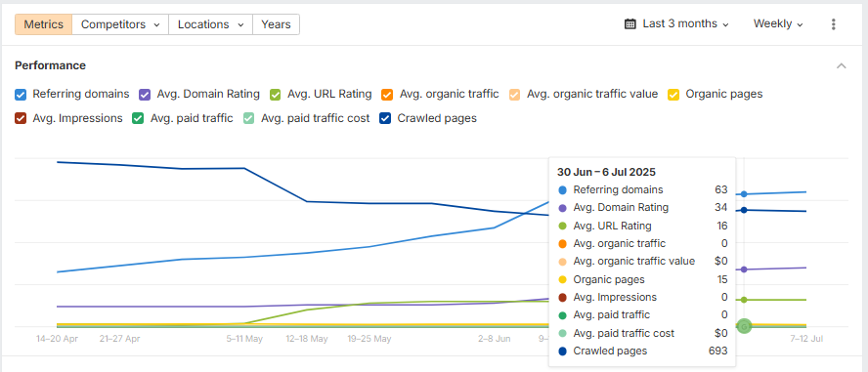Toggle the Avg. organic traffic checkbox
Viewport: 868px width, 372px height.
click(x=387, y=94)
